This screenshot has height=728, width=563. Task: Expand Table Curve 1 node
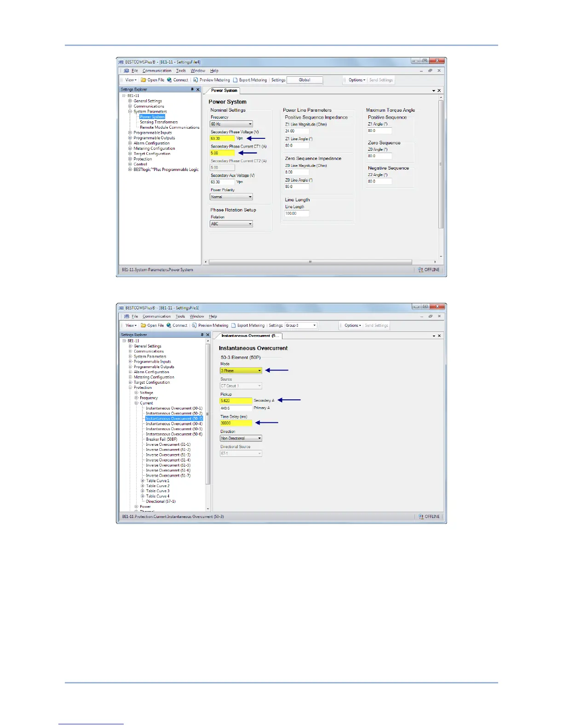tap(143, 481)
